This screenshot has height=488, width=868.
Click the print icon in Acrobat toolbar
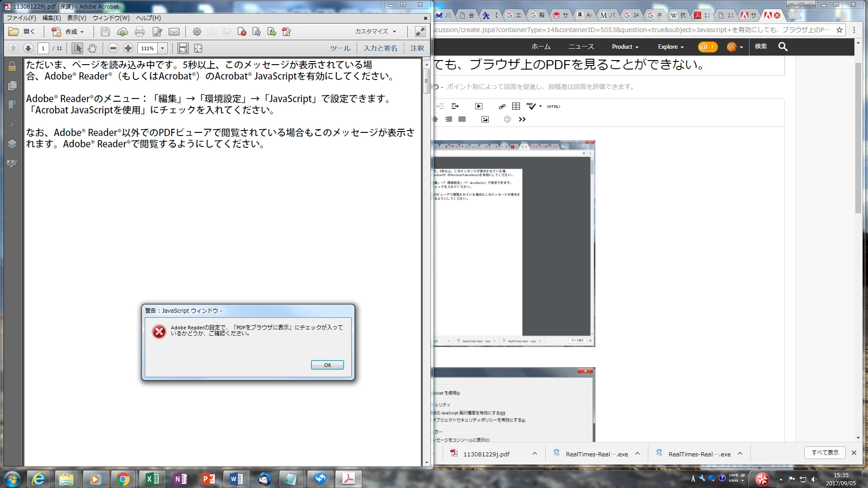(140, 32)
